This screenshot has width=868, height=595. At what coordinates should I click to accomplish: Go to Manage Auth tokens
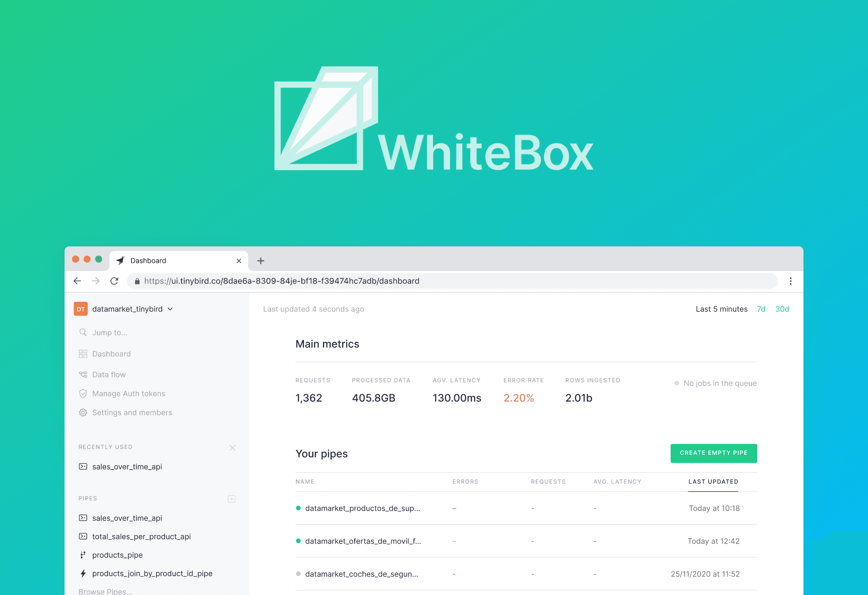(x=128, y=393)
